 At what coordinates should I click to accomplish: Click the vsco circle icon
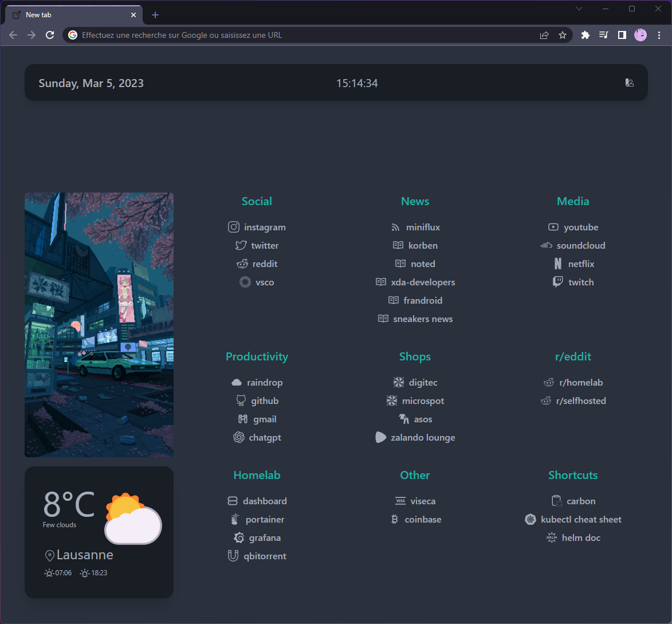click(x=245, y=282)
